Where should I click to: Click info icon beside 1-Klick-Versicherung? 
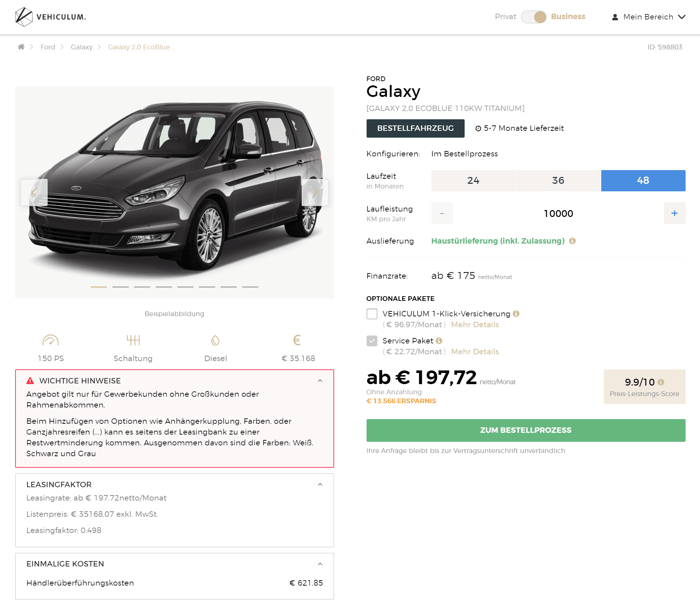516,314
